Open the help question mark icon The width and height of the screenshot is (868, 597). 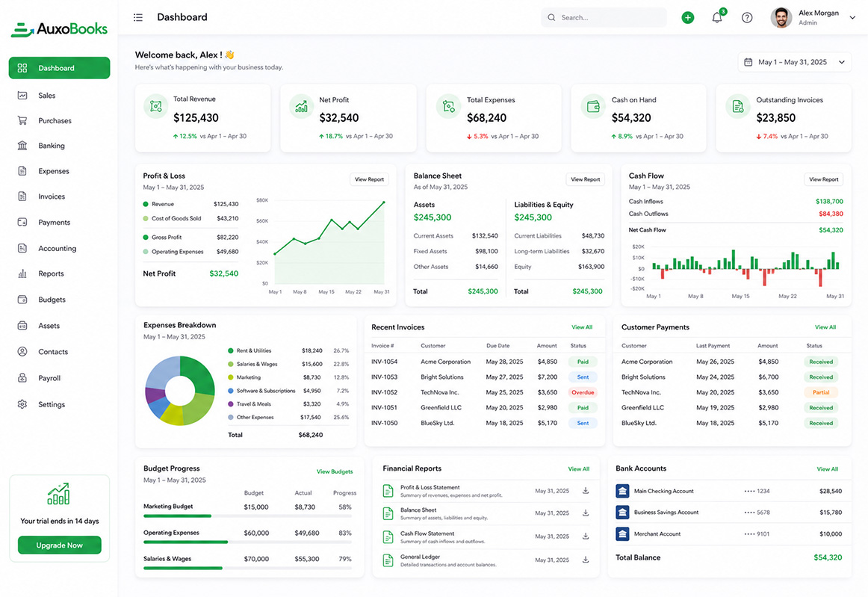pos(747,18)
